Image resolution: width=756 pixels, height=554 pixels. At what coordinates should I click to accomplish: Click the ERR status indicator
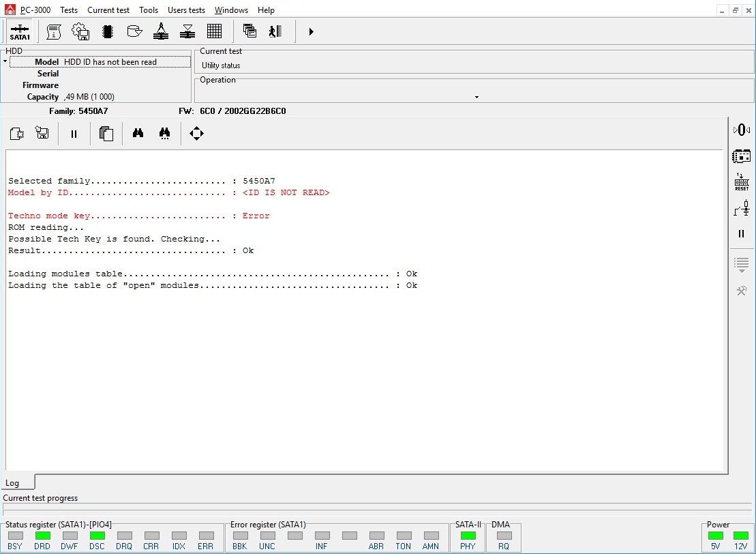coord(206,535)
